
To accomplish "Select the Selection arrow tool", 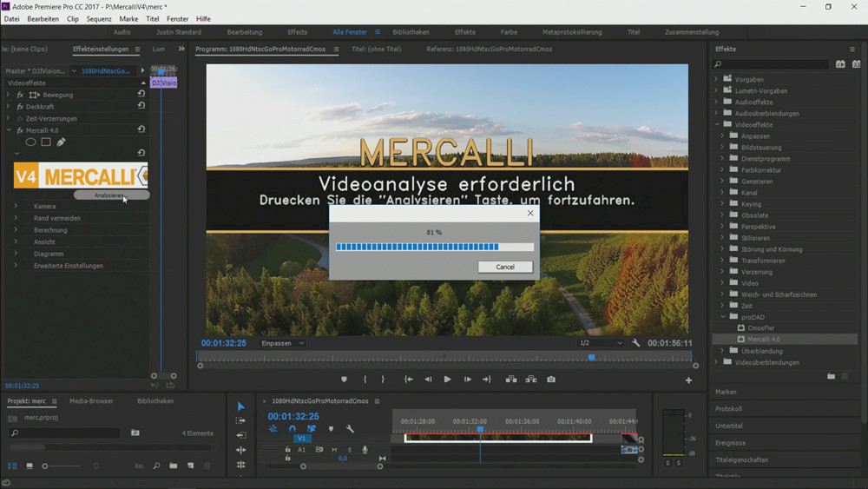I will click(240, 406).
